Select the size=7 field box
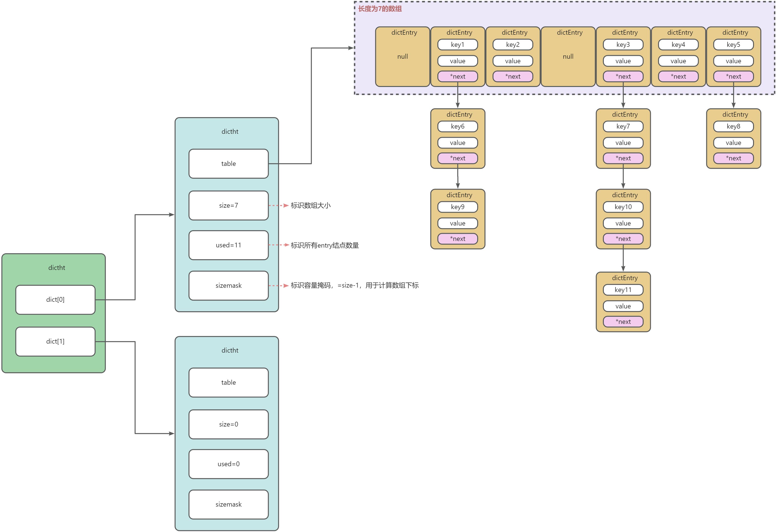The image size is (778, 532). (x=228, y=206)
